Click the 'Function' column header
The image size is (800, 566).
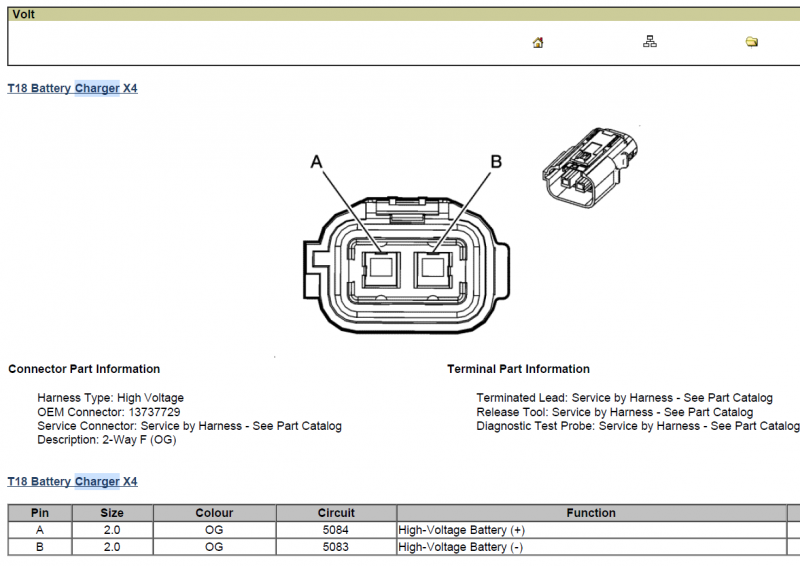pos(591,513)
